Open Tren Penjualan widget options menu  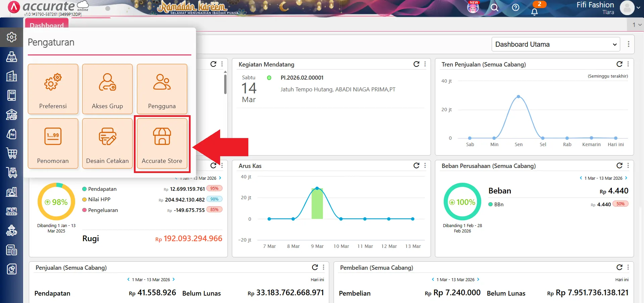628,64
